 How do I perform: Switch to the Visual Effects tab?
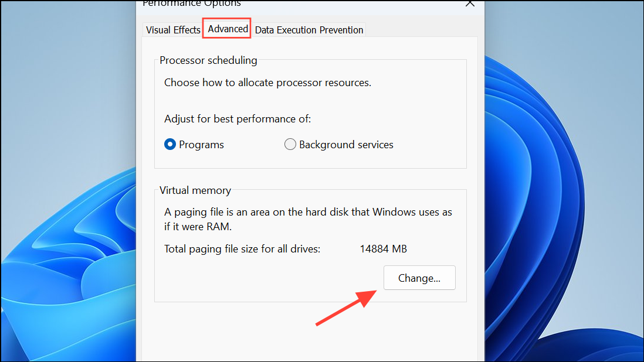point(172,29)
